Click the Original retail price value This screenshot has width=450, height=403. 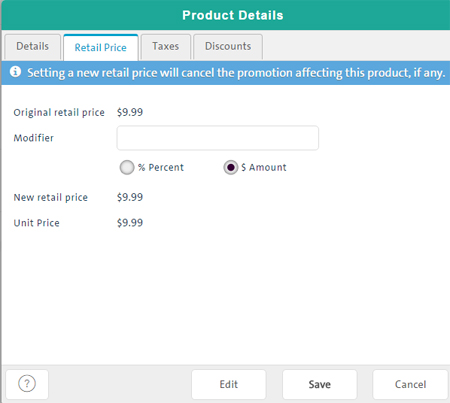[130, 112]
